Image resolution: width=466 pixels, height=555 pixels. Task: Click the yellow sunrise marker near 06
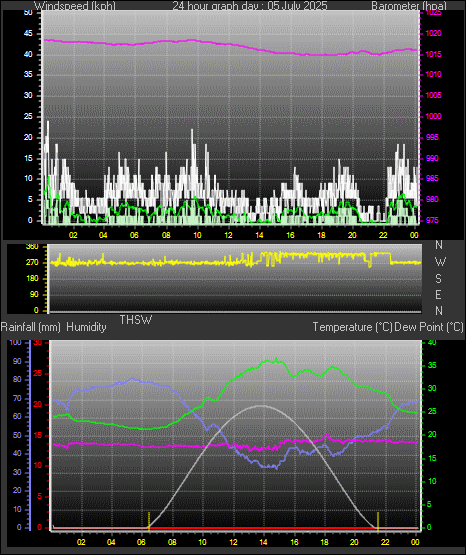149,521
